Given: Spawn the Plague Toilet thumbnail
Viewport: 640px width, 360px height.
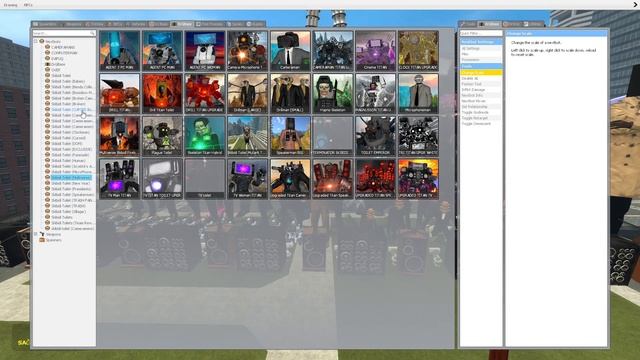Looking at the screenshot, I should [162, 136].
